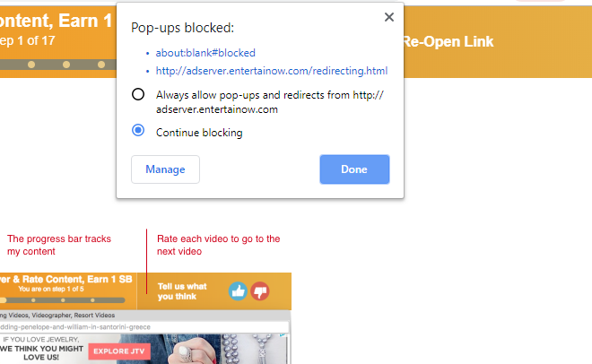Click the Manage button
Screen dimensions: 592x364
point(165,169)
